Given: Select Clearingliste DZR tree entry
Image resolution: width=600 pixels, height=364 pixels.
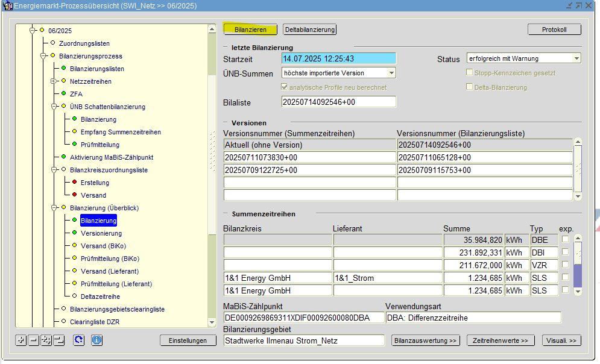Looking at the screenshot, I should point(95,322).
